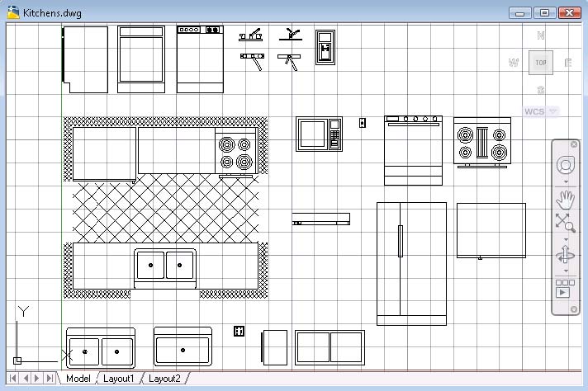Select the standalone double-bowl sink block at bottom

pyautogui.click(x=101, y=348)
